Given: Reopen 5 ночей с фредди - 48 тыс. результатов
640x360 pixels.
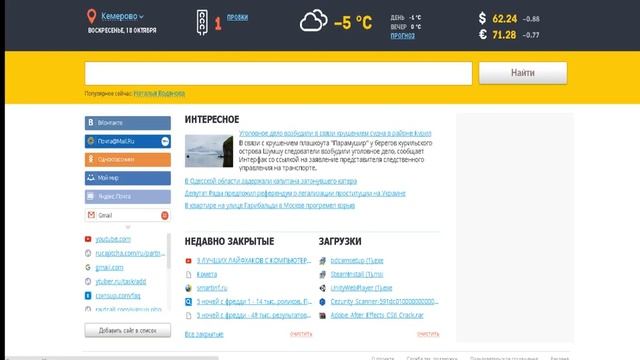Looking at the screenshot, I should click(254, 315).
